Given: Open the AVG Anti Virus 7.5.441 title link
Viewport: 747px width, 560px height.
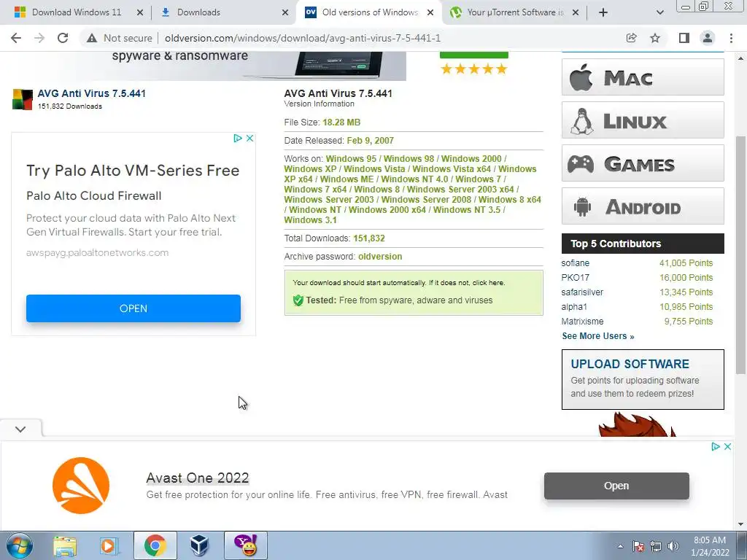Looking at the screenshot, I should [x=91, y=93].
